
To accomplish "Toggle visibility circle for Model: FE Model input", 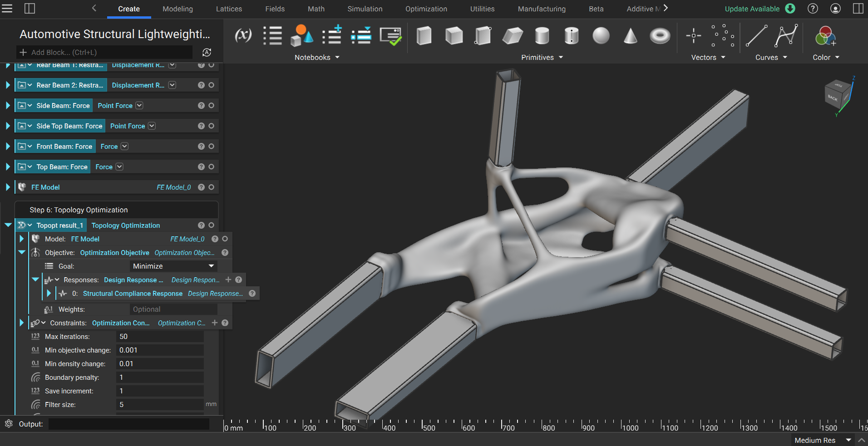I will [x=225, y=239].
